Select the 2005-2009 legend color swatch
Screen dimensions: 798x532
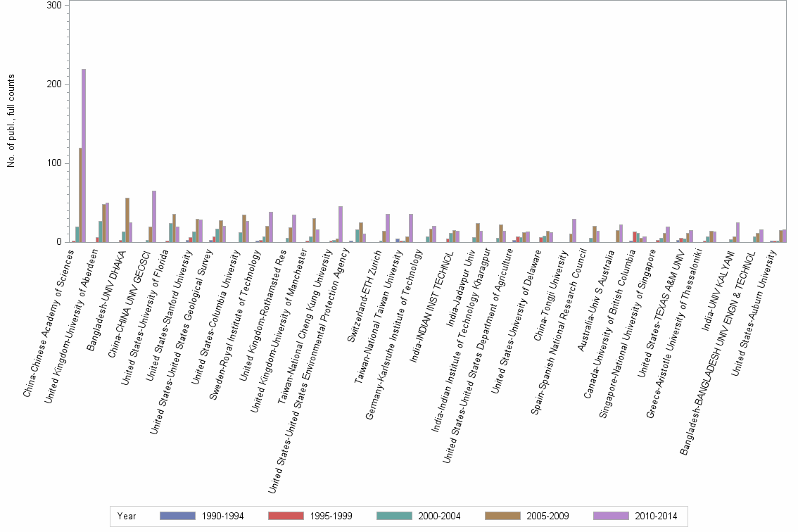501,516
